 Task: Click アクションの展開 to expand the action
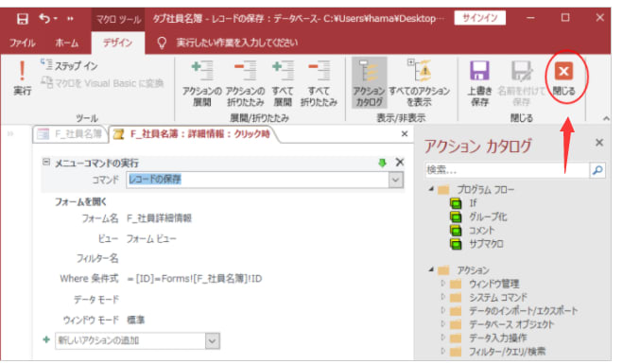[x=202, y=83]
